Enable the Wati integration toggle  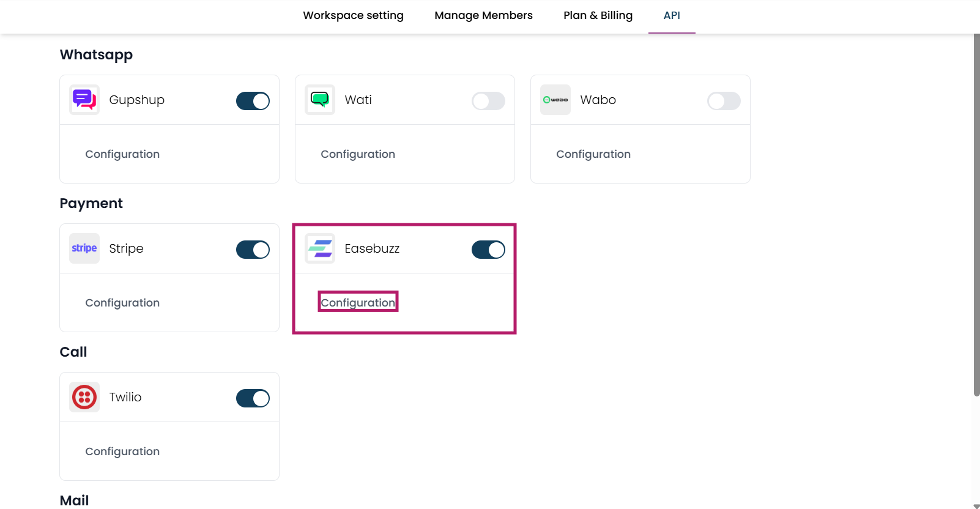(488, 101)
